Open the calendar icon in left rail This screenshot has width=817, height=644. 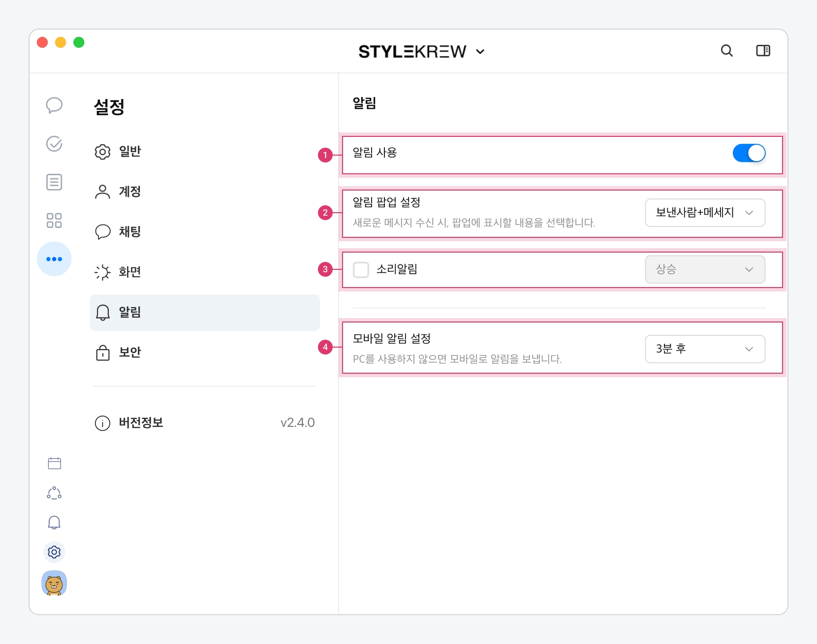[x=54, y=463]
